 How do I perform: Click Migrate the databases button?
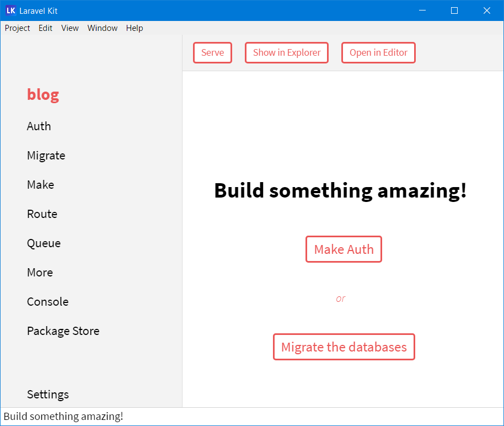pos(344,347)
